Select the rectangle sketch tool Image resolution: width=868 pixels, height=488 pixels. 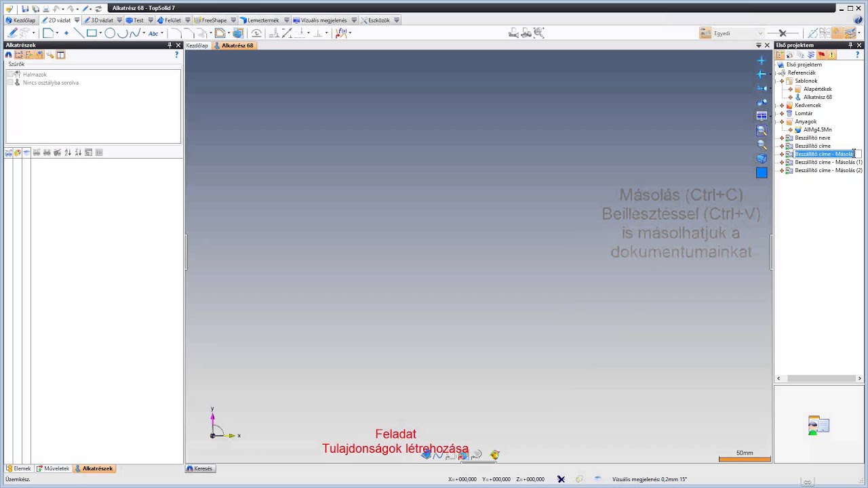pos(92,33)
